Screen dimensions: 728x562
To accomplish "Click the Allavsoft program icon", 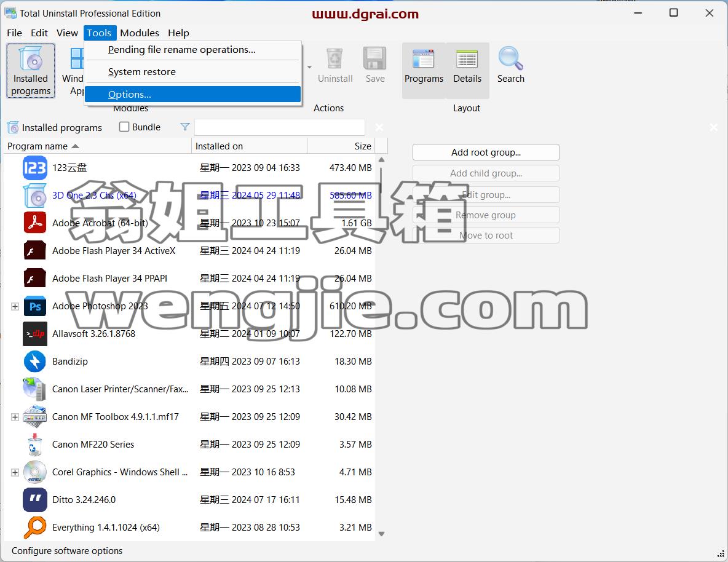I will [35, 333].
